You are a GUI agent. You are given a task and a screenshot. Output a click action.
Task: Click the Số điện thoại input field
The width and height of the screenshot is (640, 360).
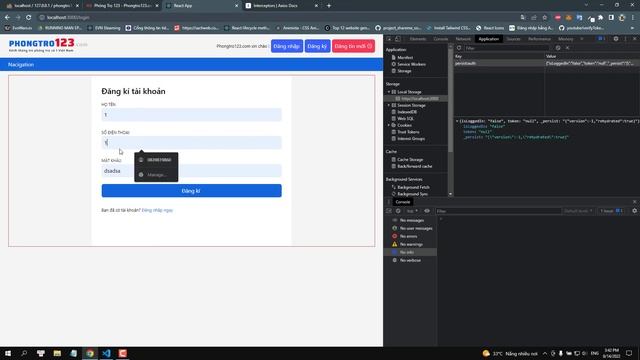coord(191,142)
